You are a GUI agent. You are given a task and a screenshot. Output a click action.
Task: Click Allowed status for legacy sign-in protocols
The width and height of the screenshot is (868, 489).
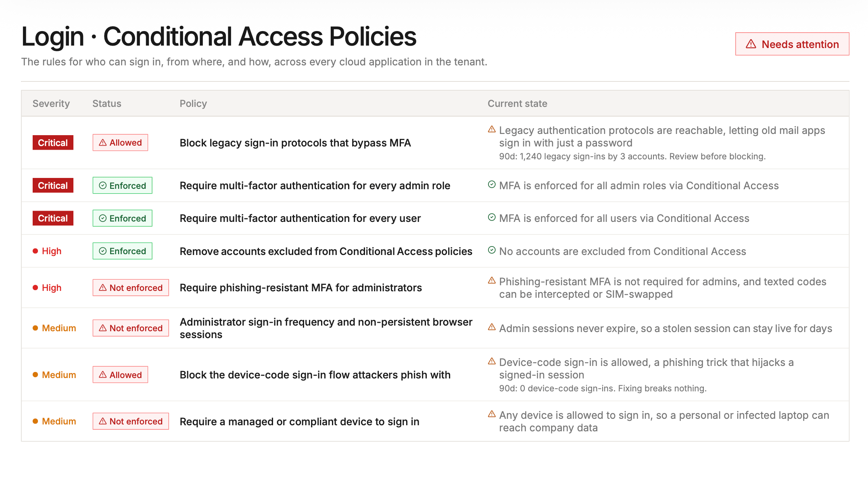pos(120,143)
